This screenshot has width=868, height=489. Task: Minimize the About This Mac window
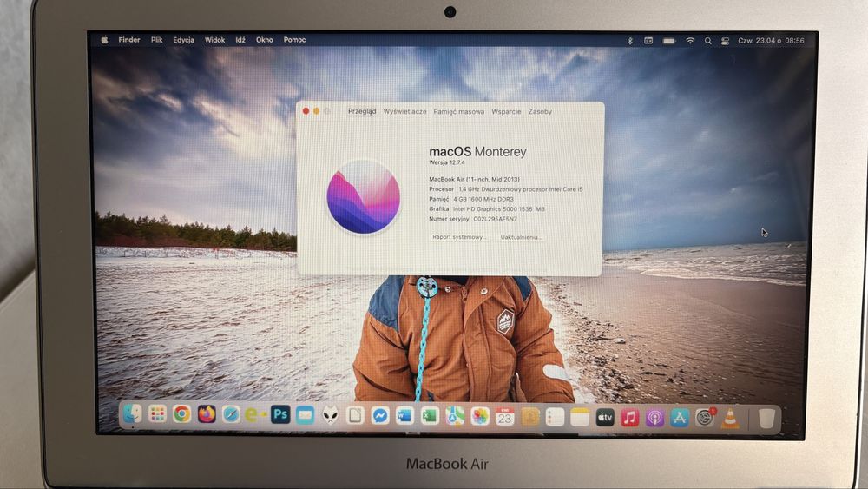click(317, 111)
